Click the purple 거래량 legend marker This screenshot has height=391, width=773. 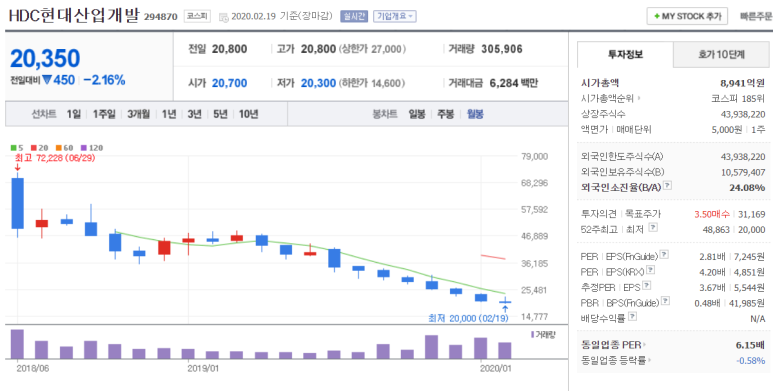coord(532,335)
